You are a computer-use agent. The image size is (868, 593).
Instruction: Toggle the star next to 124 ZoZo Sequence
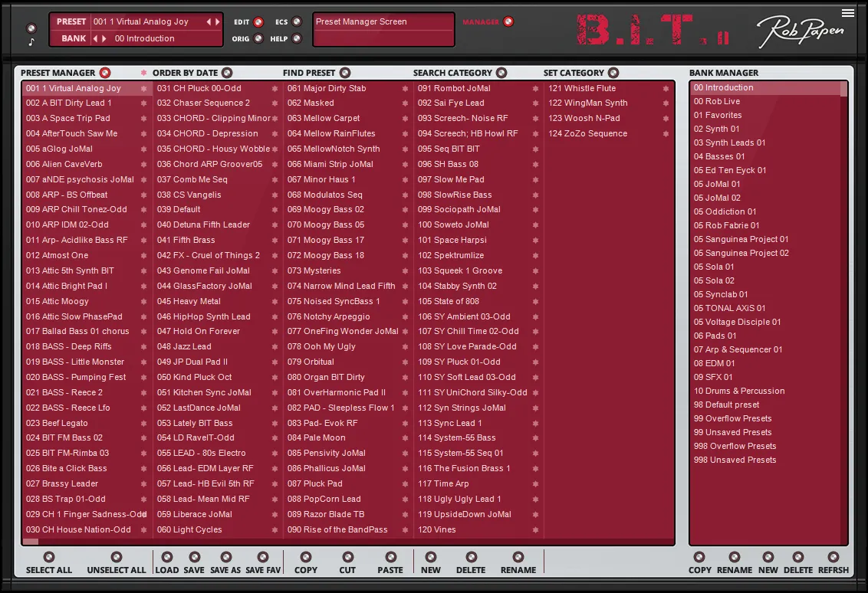(666, 133)
